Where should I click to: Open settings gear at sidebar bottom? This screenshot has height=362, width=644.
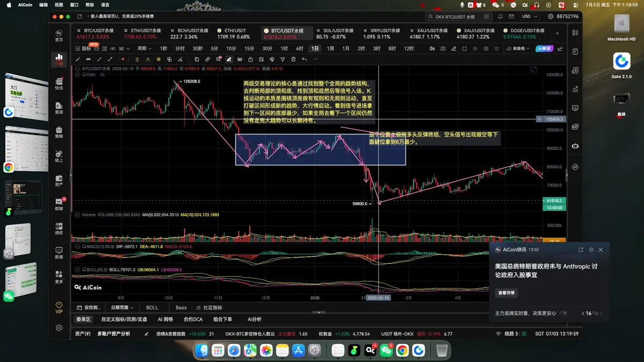(59, 328)
